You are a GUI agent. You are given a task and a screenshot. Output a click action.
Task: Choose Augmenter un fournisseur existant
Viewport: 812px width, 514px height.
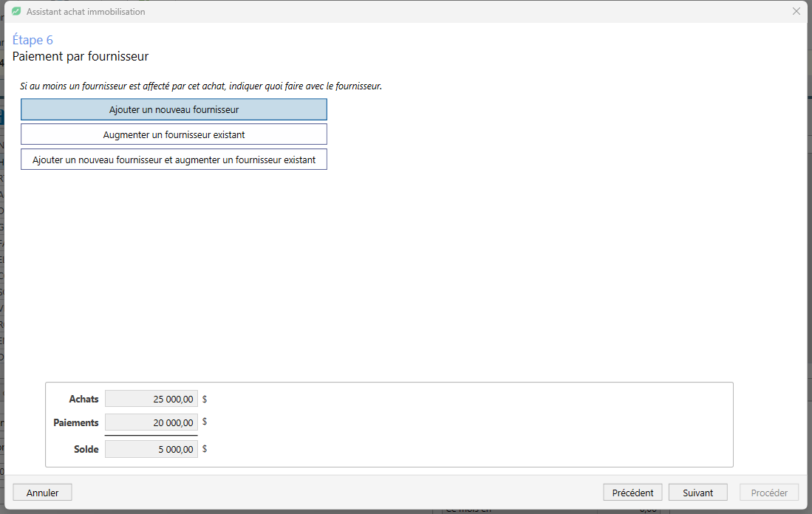pyautogui.click(x=174, y=134)
